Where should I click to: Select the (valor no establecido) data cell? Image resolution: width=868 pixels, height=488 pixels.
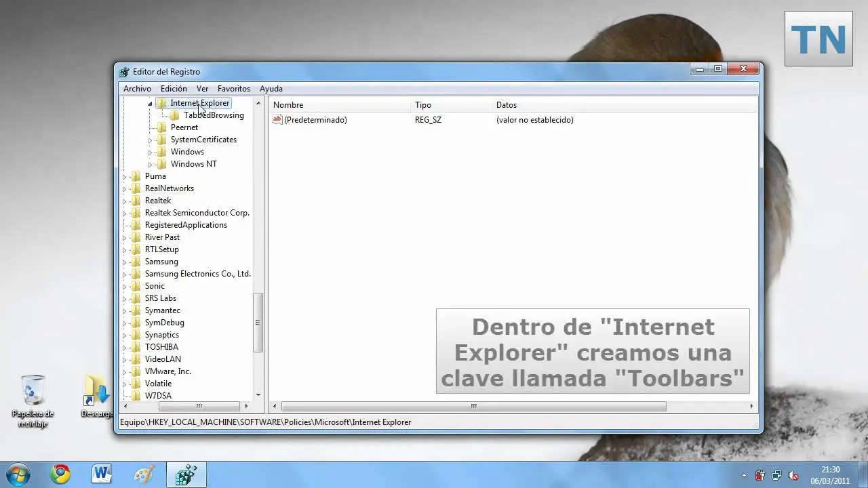pyautogui.click(x=535, y=120)
